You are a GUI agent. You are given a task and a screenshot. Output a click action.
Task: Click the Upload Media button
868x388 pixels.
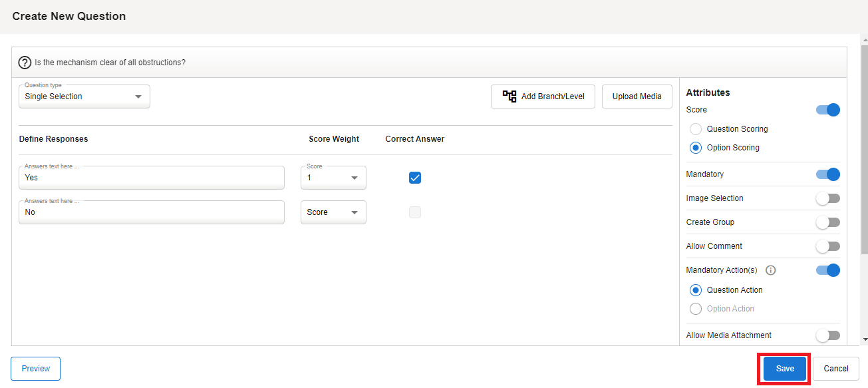(x=637, y=97)
